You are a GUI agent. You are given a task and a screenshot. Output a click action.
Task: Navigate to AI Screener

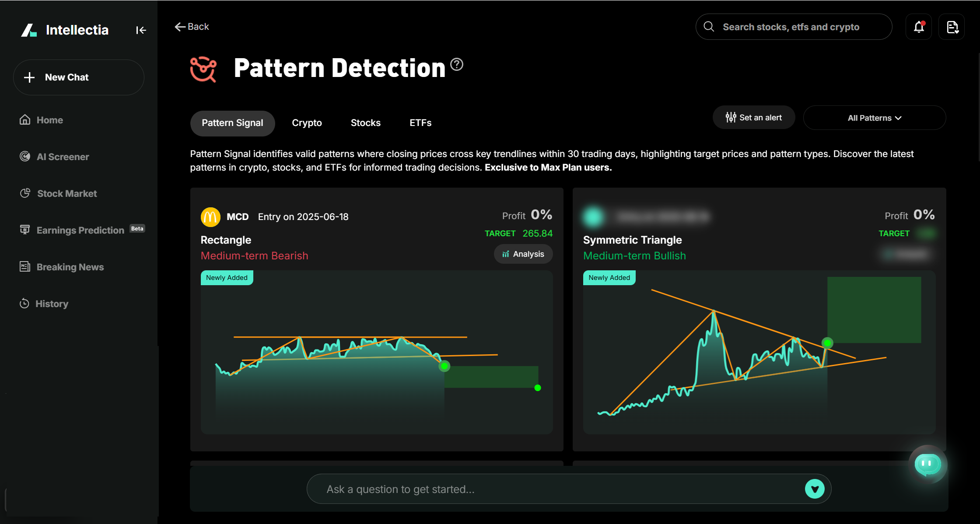pyautogui.click(x=63, y=157)
